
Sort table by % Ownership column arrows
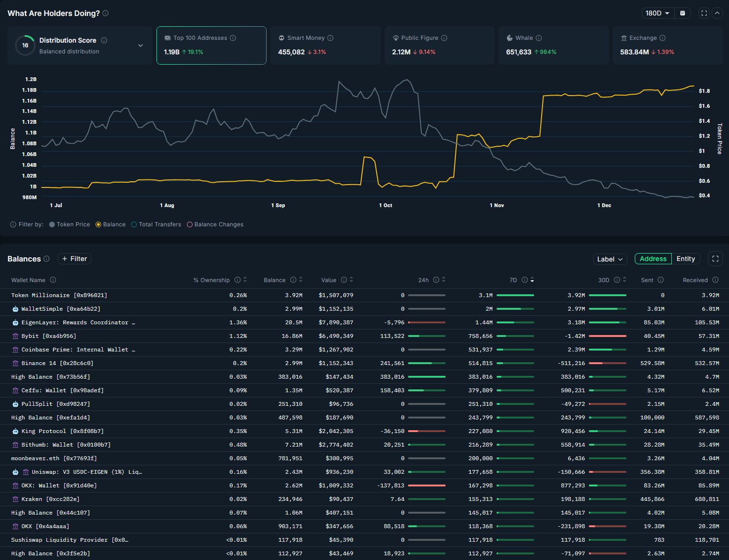[245, 280]
